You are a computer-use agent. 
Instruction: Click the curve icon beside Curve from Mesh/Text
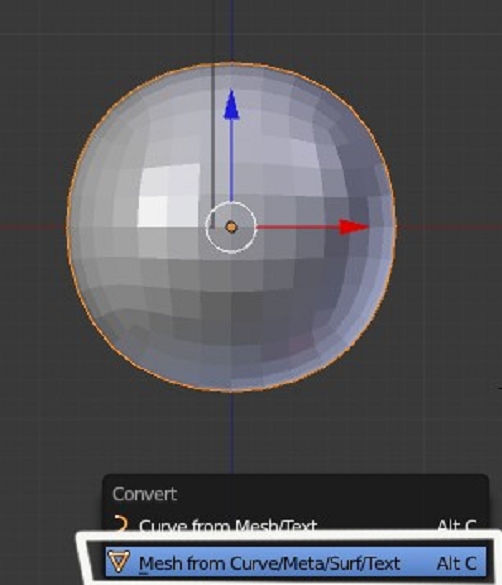(x=121, y=524)
